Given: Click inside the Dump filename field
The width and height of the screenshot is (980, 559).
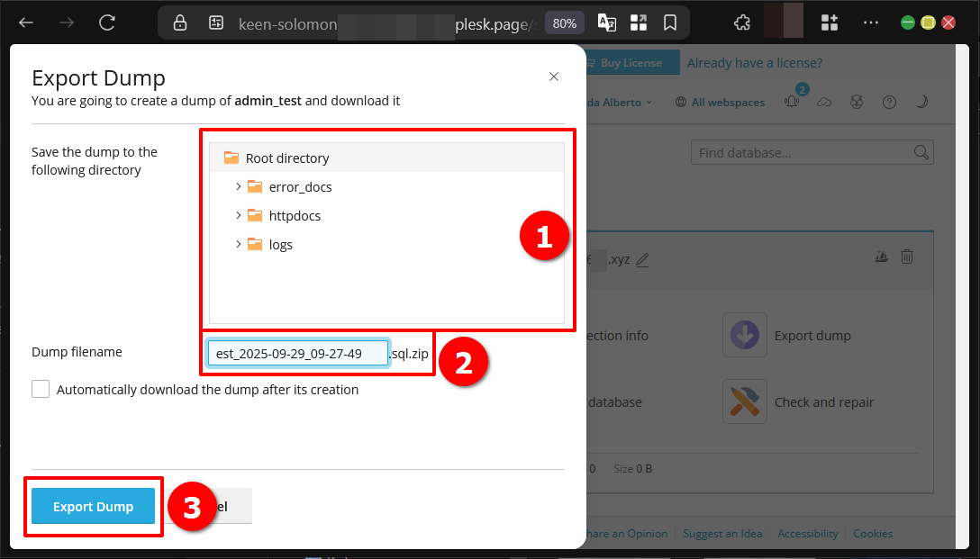Looking at the screenshot, I should [297, 352].
